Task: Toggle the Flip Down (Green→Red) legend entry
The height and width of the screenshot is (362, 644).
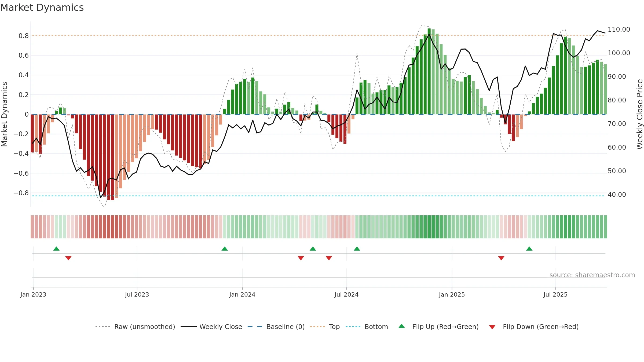Action: pyautogui.click(x=533, y=327)
